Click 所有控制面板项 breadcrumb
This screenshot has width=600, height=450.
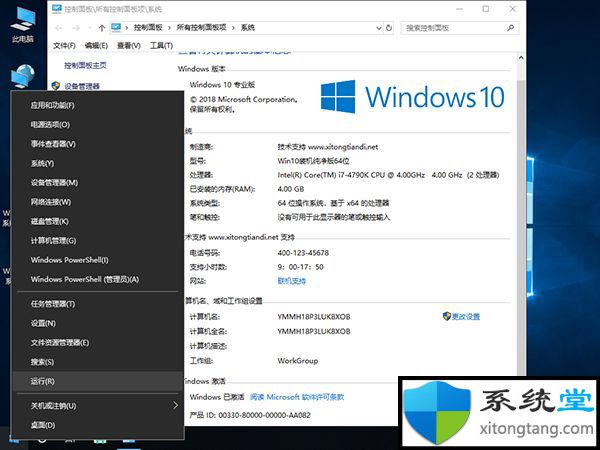coord(201,28)
